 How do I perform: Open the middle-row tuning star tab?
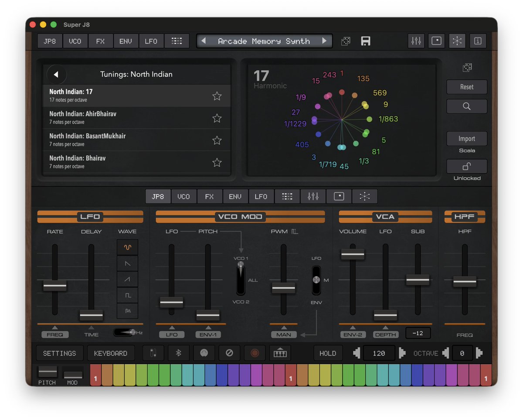point(364,197)
